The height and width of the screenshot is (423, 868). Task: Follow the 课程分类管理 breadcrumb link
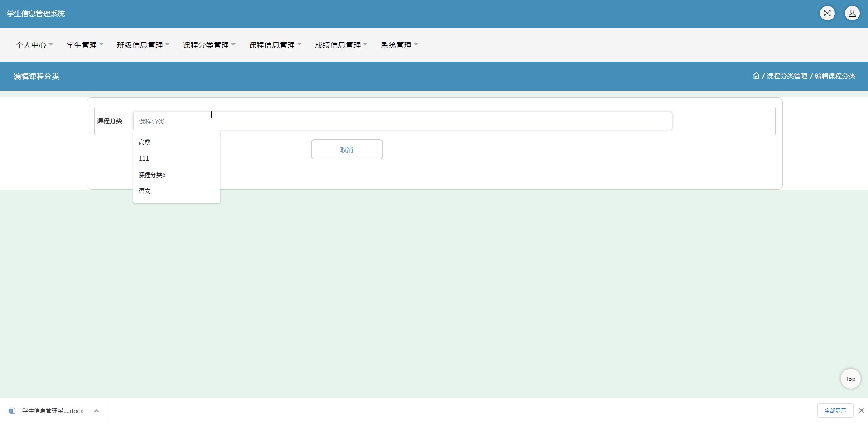pyautogui.click(x=787, y=76)
